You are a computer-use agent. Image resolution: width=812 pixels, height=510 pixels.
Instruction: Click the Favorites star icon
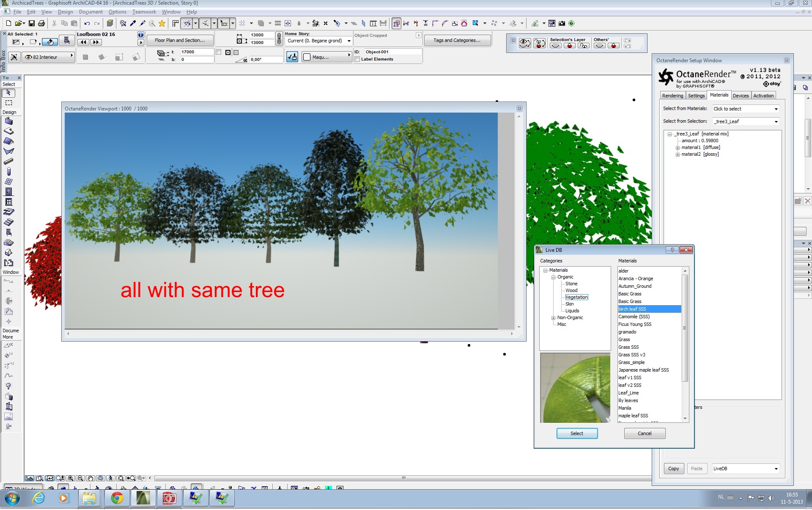(162, 23)
